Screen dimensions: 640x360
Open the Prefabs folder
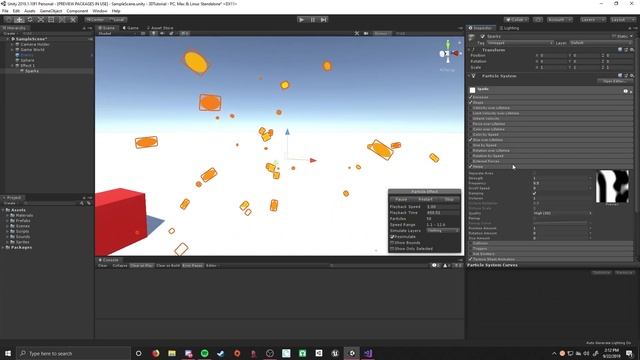tap(23, 220)
